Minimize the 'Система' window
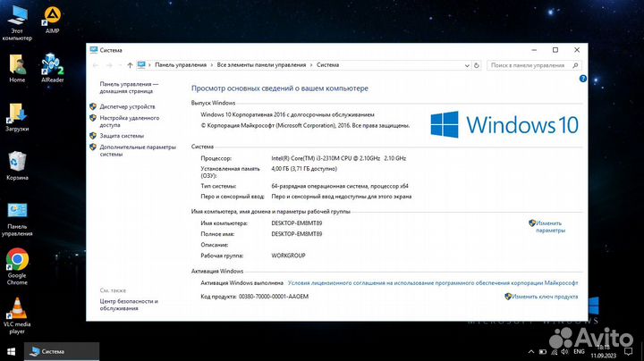644x361 pixels. click(x=534, y=50)
